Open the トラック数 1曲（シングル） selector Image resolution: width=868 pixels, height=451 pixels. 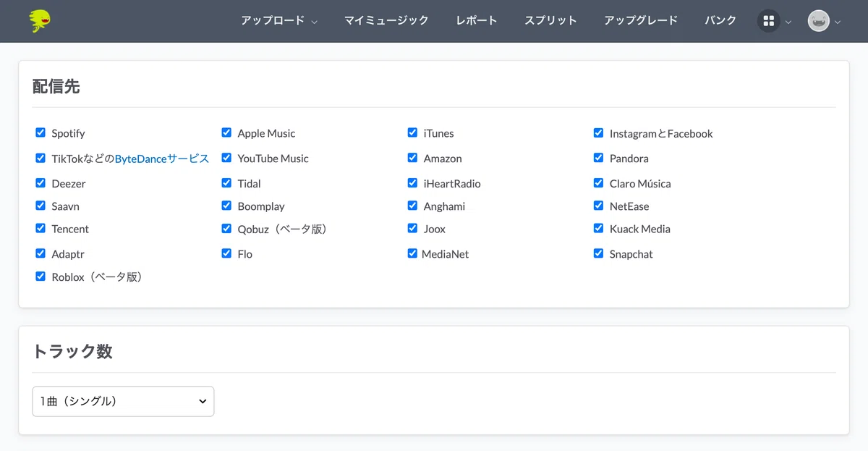point(123,401)
